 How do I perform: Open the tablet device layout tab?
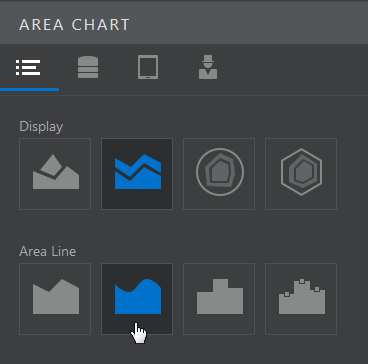pyautogui.click(x=148, y=68)
